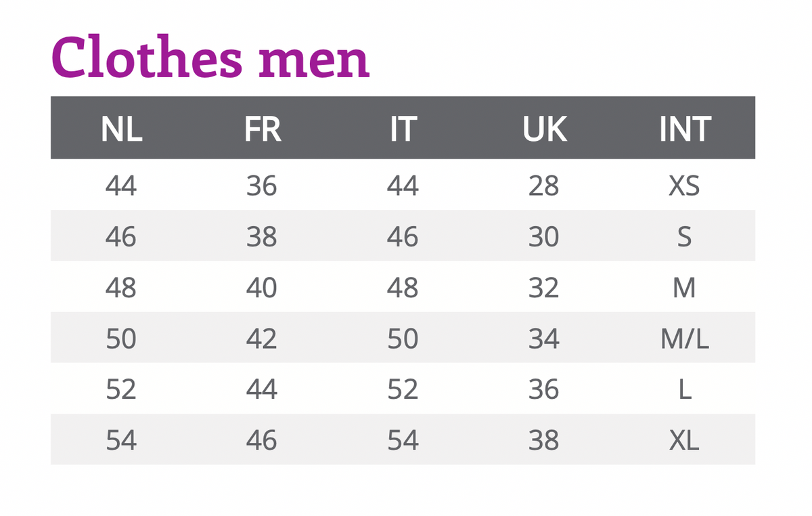Click INT size M cell
Viewport: 812px width, 516px height.
tap(684, 288)
